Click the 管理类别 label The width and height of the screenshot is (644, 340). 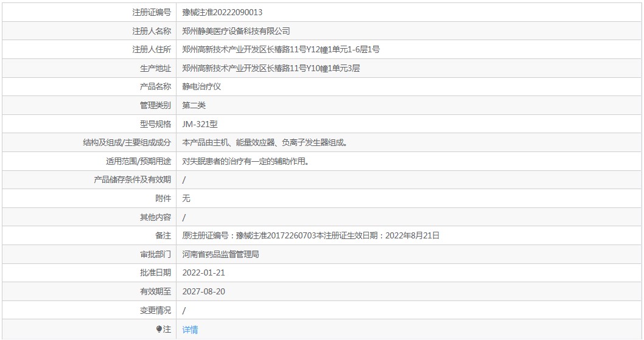coord(155,105)
